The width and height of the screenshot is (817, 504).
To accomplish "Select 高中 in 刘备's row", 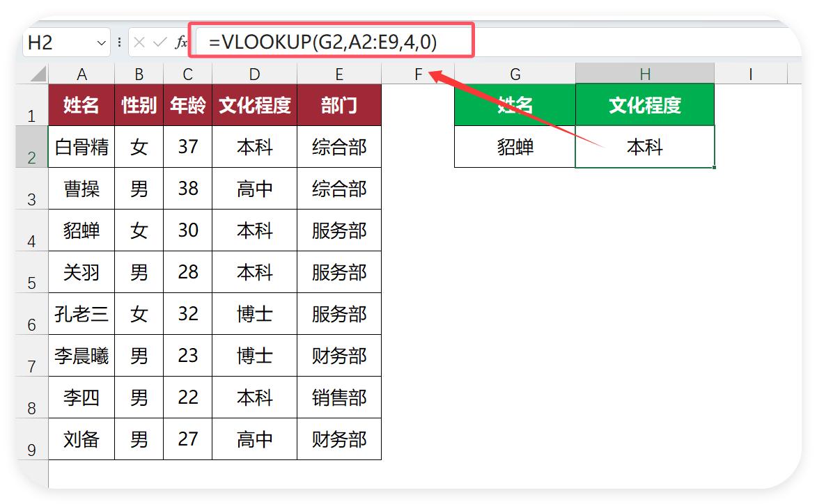I will pos(254,439).
